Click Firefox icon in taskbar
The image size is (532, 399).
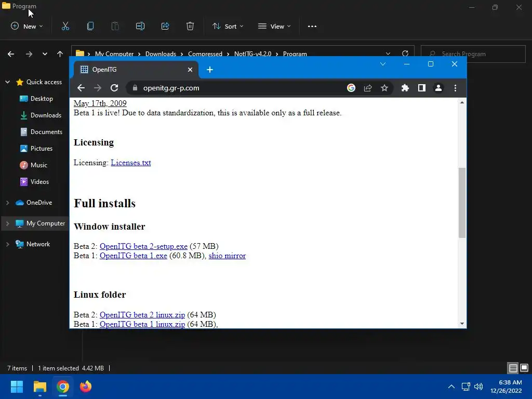tap(86, 387)
